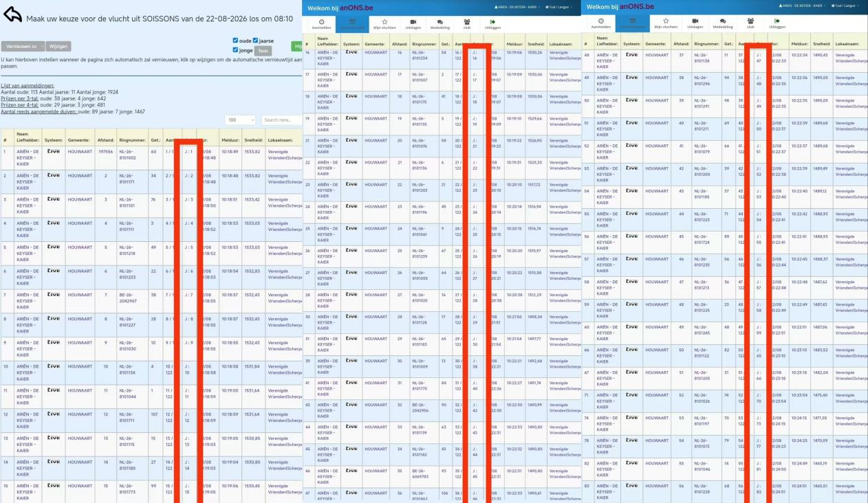868x503 pixels.
Task: Click Live system icon for ring BE-26-2042907
Action: click(x=52, y=295)
